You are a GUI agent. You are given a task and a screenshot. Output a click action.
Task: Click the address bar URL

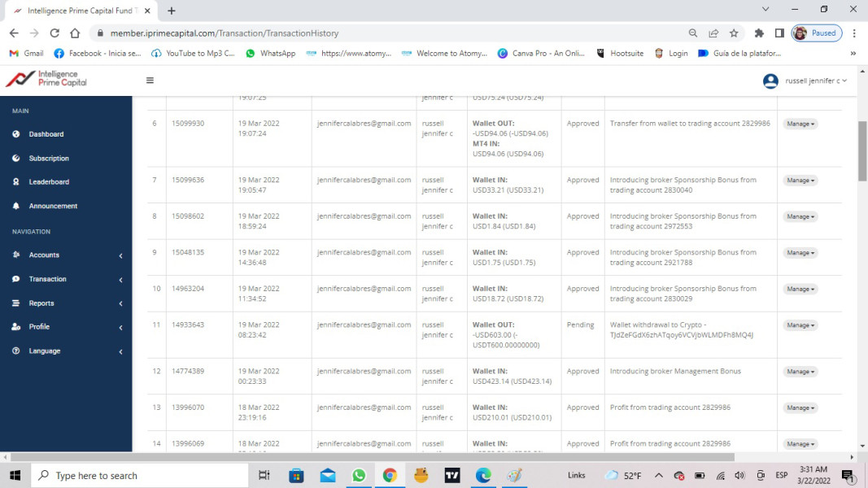pyautogui.click(x=225, y=33)
